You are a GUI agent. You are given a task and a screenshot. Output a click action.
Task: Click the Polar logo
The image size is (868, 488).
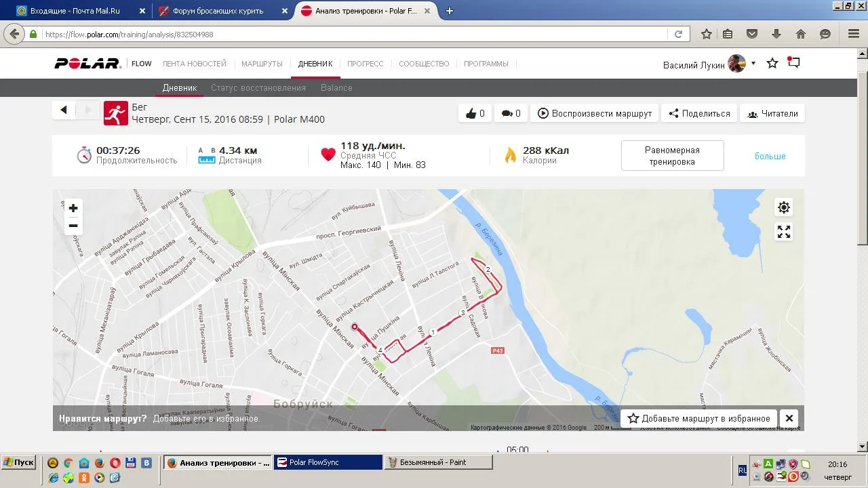87,64
